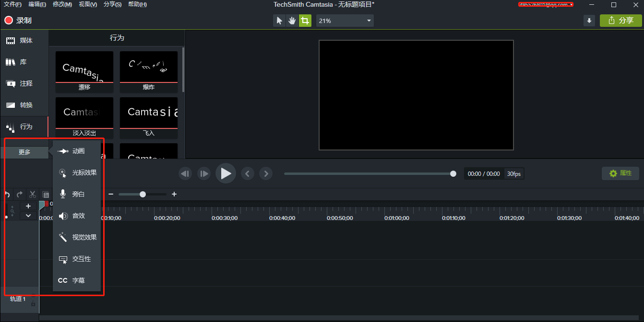Expand the track options chevron dropdown
Viewport: 644px width, 322px height.
pos(28,216)
